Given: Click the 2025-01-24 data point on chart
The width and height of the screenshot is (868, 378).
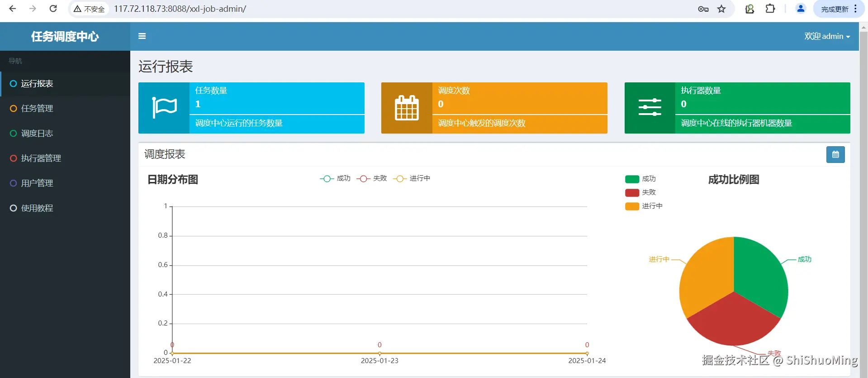Looking at the screenshot, I should pos(587,353).
